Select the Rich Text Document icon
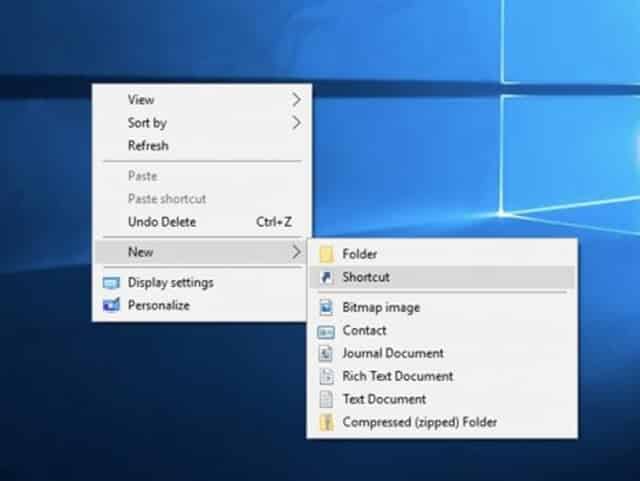 point(324,377)
